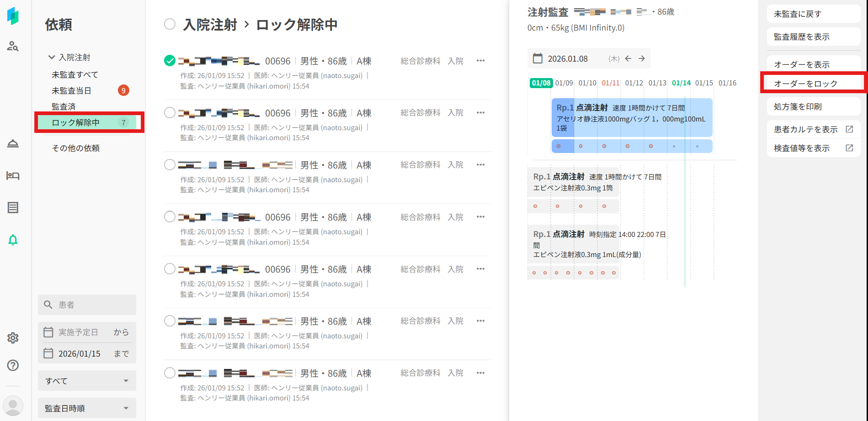Click the 処方箋を印刷 button

814,106
